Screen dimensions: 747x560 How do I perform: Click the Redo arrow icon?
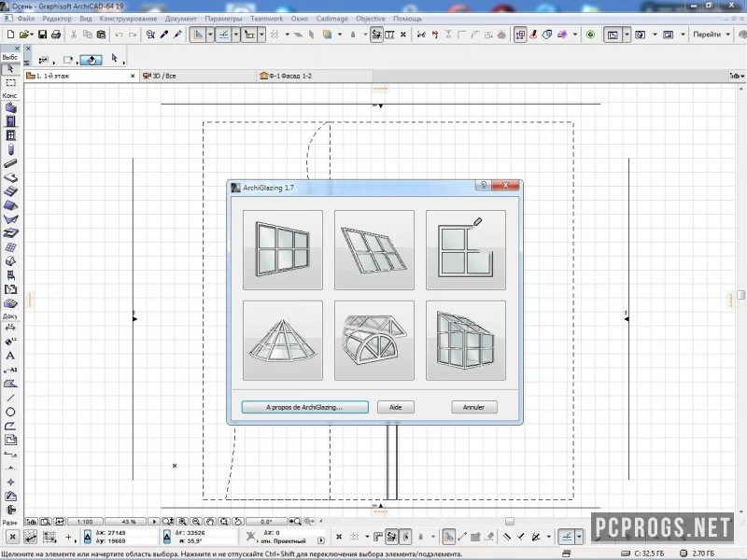(133, 35)
